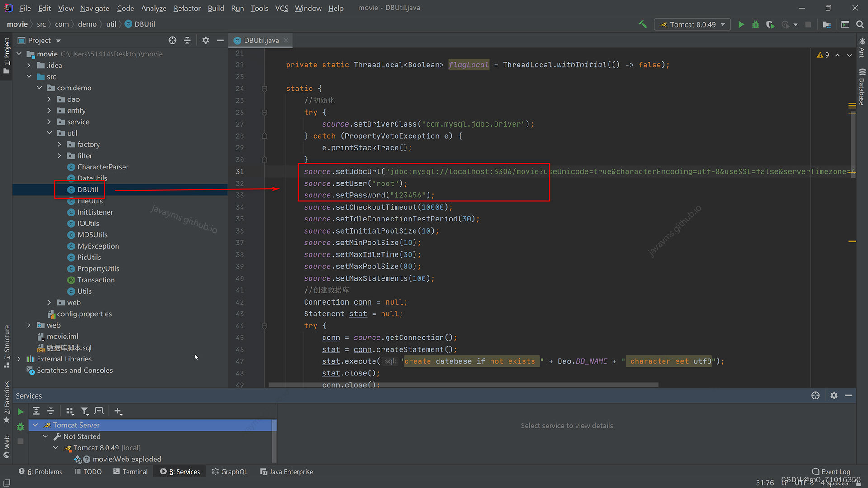Viewport: 868px width, 488px height.
Task: Click the Settings gear icon in Services panel
Action: tap(834, 395)
